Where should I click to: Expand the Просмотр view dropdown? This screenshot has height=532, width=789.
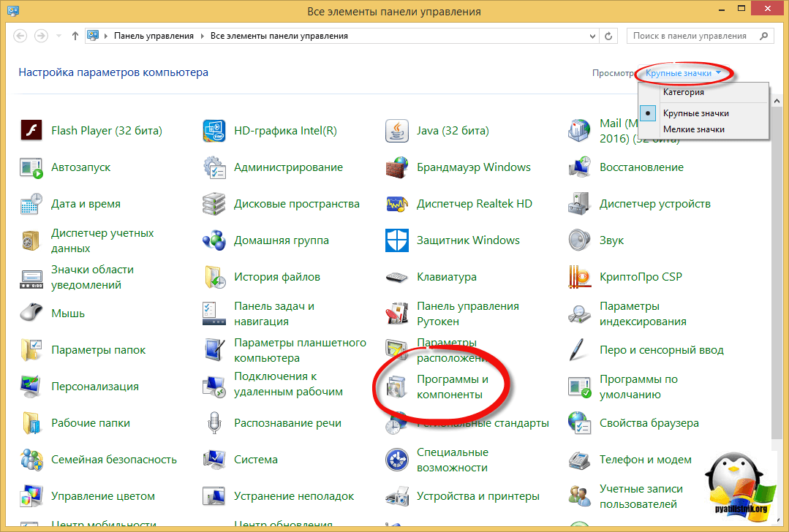point(684,73)
